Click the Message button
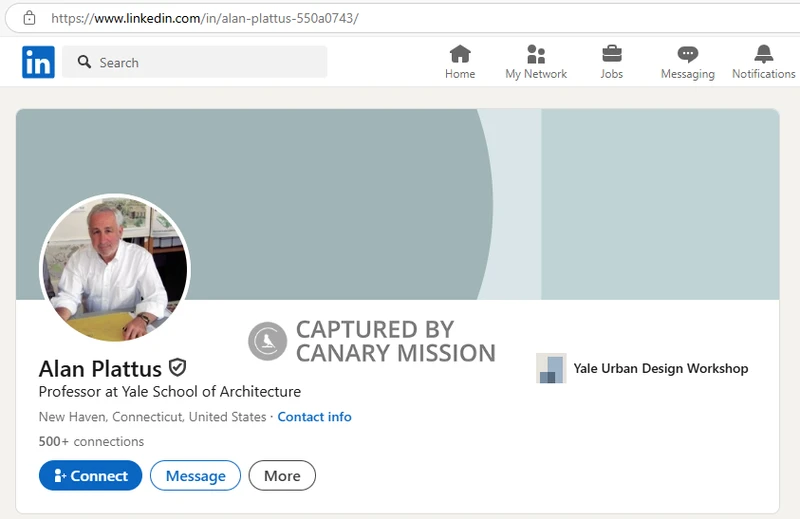Screen dimensions: 800x519 pyautogui.click(x=195, y=476)
